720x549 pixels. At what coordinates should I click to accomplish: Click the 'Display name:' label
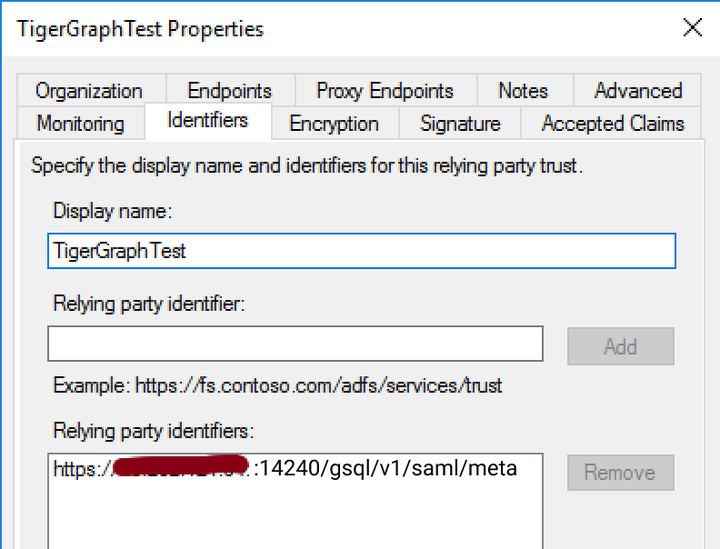112,211
